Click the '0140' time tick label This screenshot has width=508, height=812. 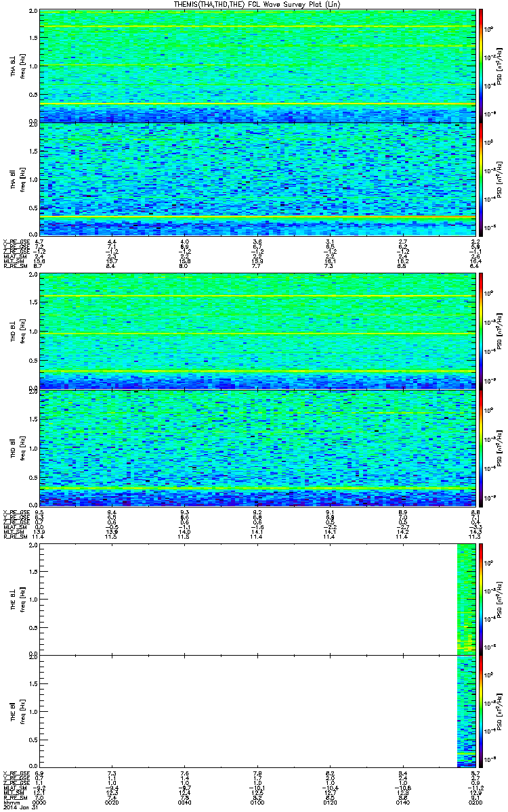tap(402, 803)
